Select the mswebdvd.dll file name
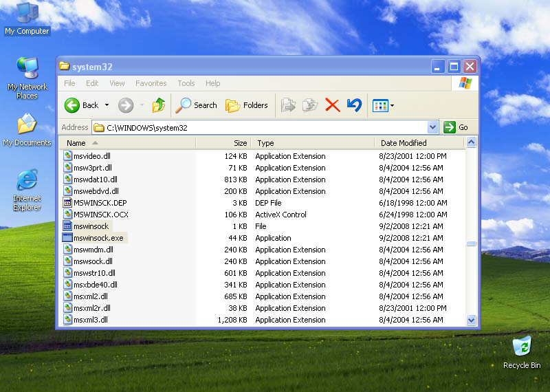Screen dimensions: 550x392 pos(96,191)
